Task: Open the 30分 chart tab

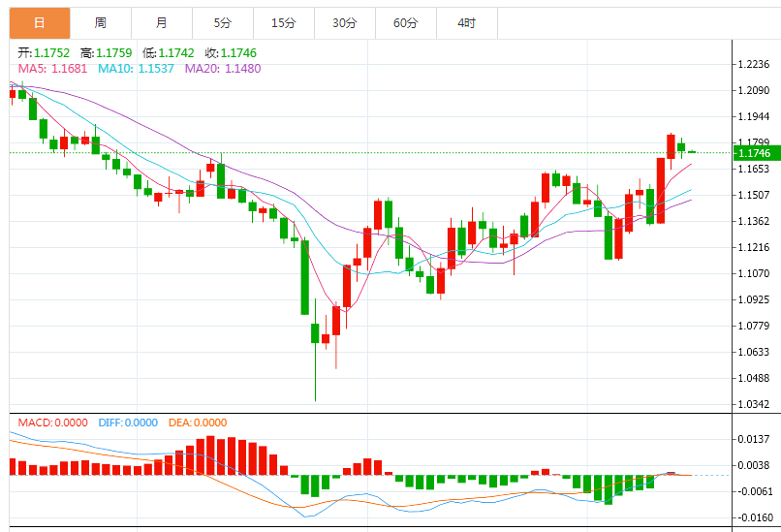Action: (345, 23)
